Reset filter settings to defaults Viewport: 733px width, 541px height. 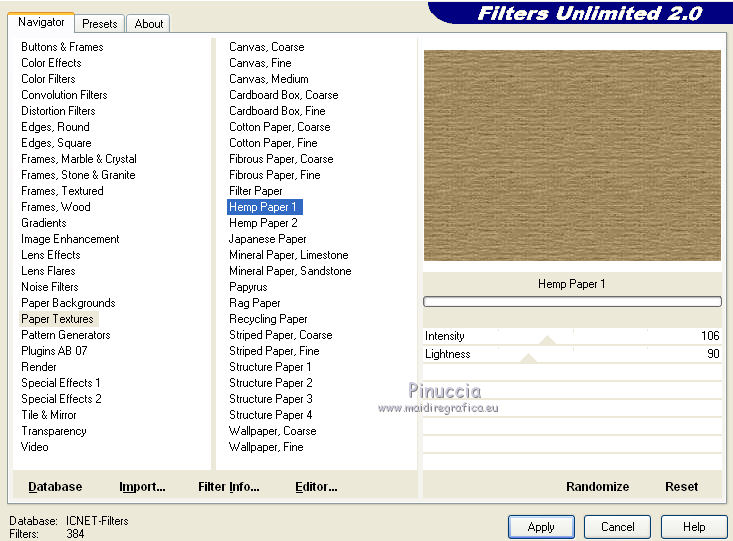(682, 487)
